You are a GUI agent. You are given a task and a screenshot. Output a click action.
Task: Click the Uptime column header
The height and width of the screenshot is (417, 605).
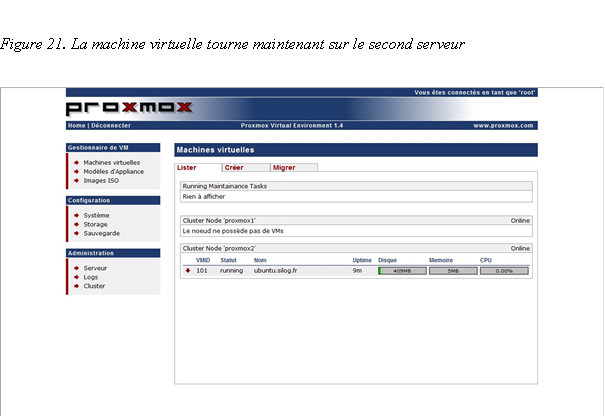(x=362, y=260)
